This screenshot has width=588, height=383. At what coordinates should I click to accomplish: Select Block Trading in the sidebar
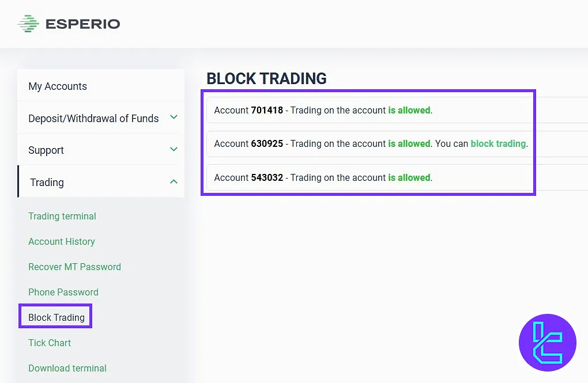tap(56, 317)
